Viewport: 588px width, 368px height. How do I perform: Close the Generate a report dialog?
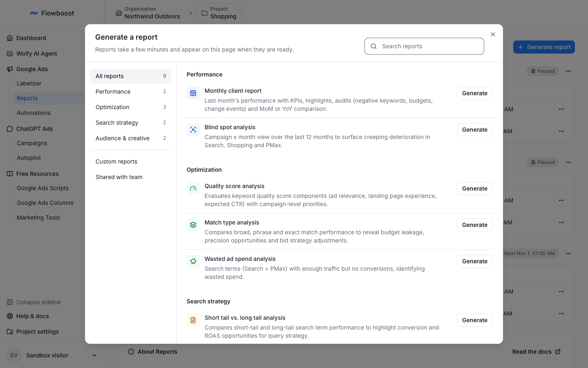[x=493, y=34]
